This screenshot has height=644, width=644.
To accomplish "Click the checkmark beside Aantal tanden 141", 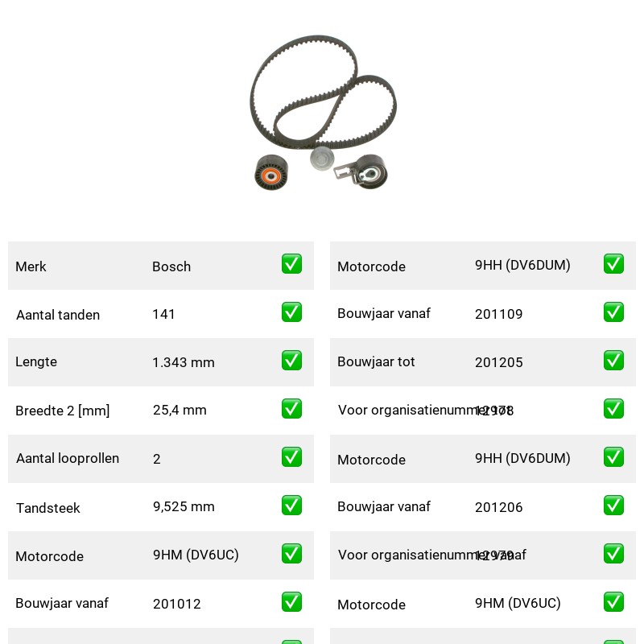I will [291, 312].
